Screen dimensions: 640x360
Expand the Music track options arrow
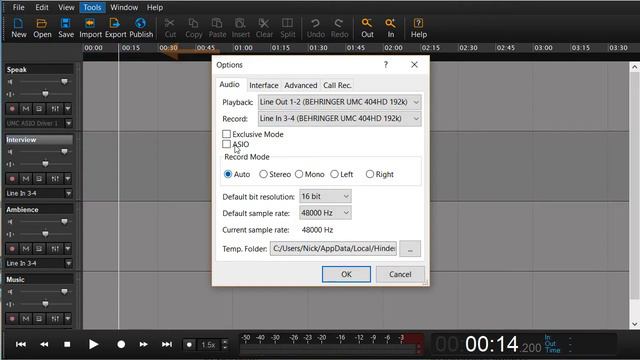pos(68,318)
